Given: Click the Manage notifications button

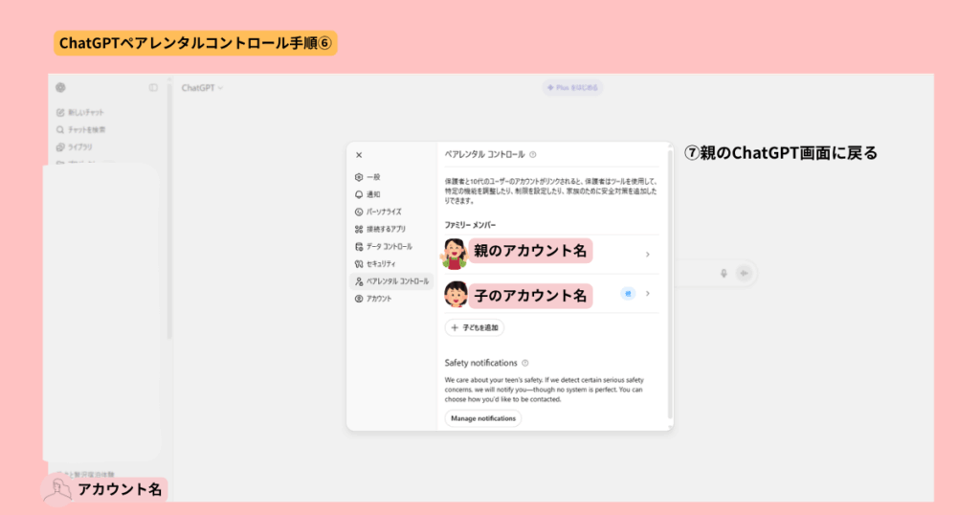Looking at the screenshot, I should (483, 418).
